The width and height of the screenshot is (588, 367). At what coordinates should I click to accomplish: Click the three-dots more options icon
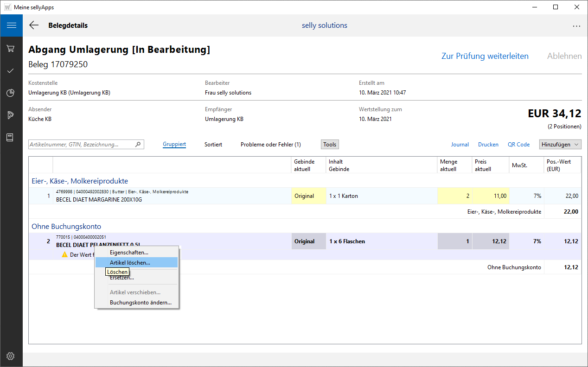(576, 26)
